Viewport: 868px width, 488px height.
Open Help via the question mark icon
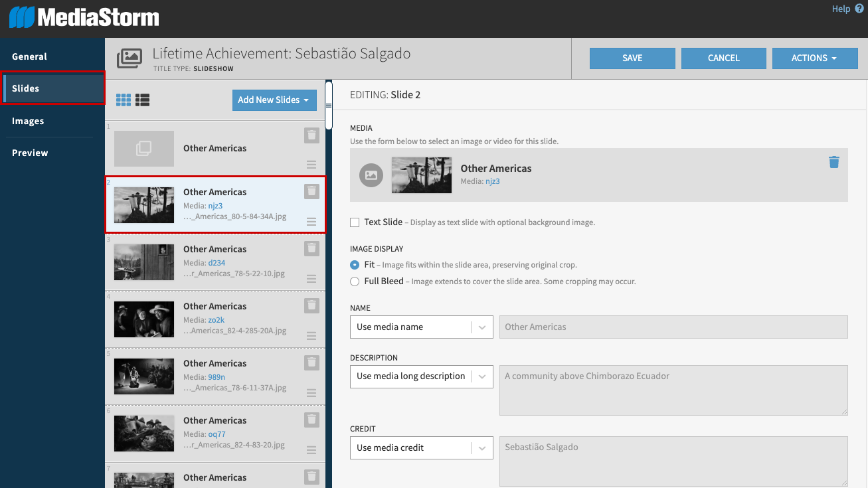coord(859,9)
